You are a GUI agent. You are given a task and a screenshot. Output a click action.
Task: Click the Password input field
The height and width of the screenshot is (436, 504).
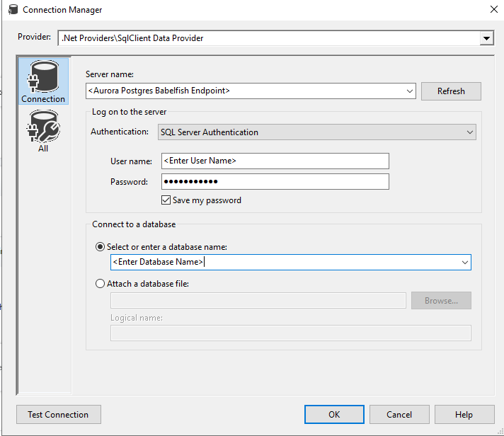click(x=275, y=181)
